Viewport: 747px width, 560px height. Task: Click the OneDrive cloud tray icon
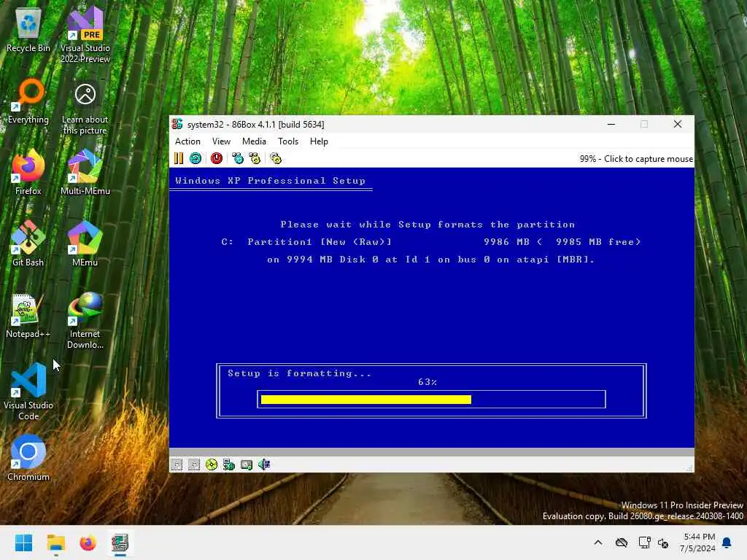click(x=622, y=542)
